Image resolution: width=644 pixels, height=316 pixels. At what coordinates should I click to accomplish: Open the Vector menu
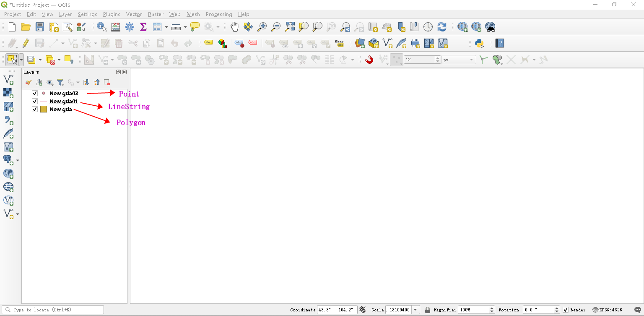(x=134, y=14)
